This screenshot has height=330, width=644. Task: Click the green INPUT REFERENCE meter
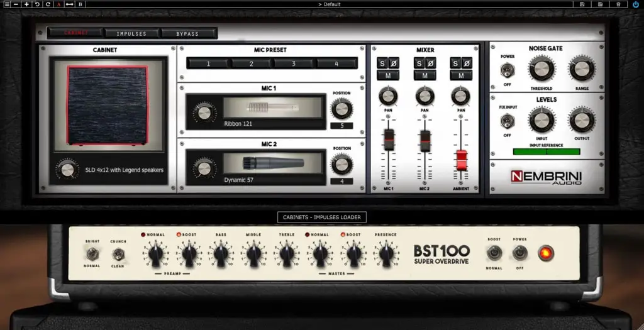(547, 151)
